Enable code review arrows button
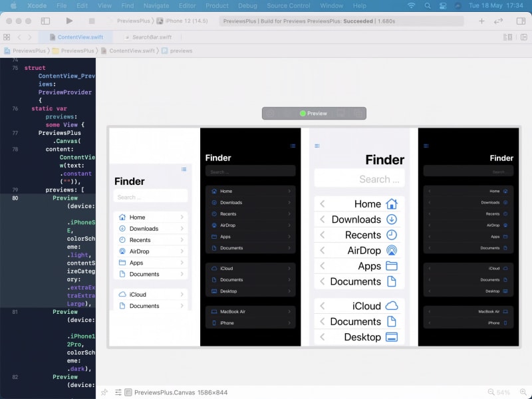Image resolution: width=532 pixels, height=399 pixels. click(x=498, y=21)
